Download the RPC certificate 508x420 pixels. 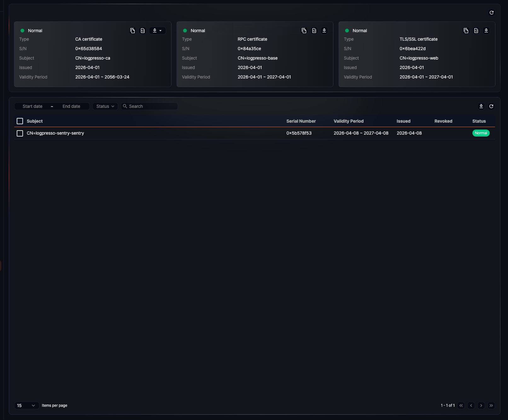click(x=324, y=31)
